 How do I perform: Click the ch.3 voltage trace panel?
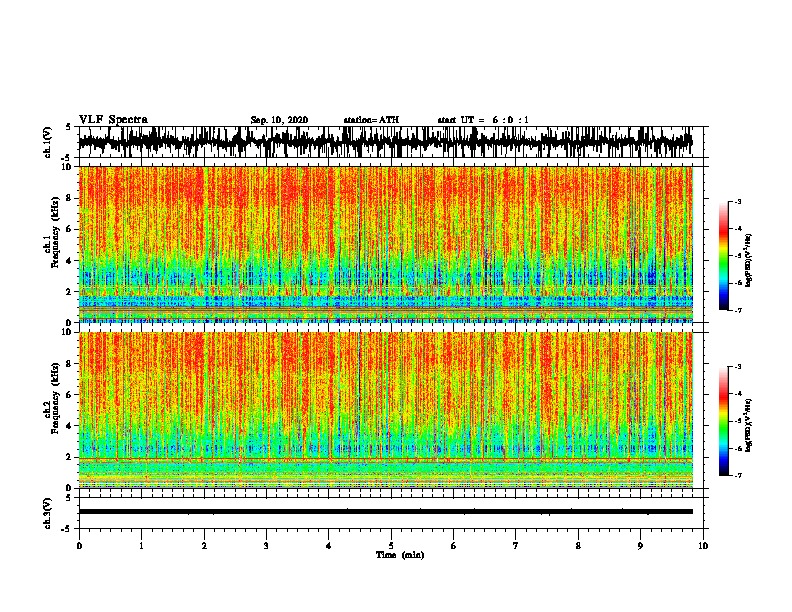tap(391, 513)
